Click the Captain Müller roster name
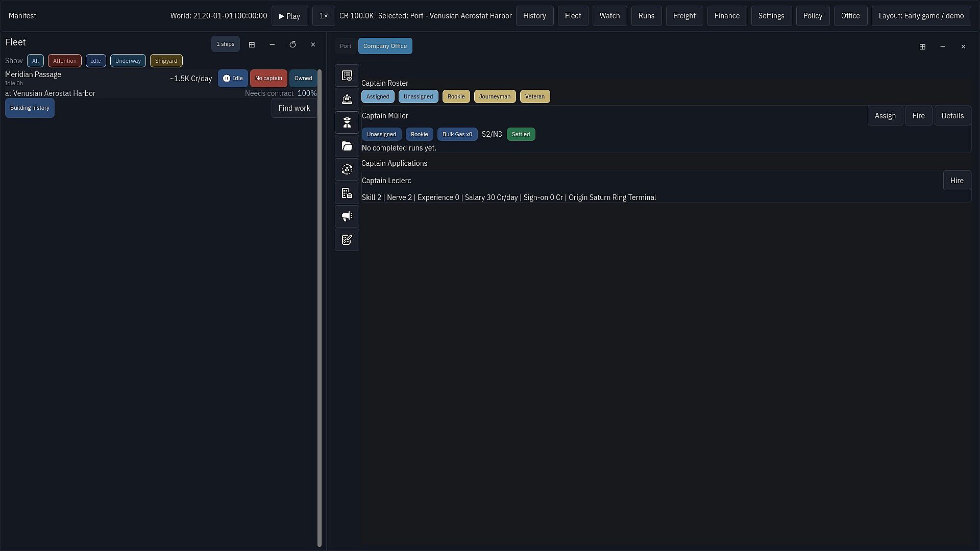 point(385,116)
